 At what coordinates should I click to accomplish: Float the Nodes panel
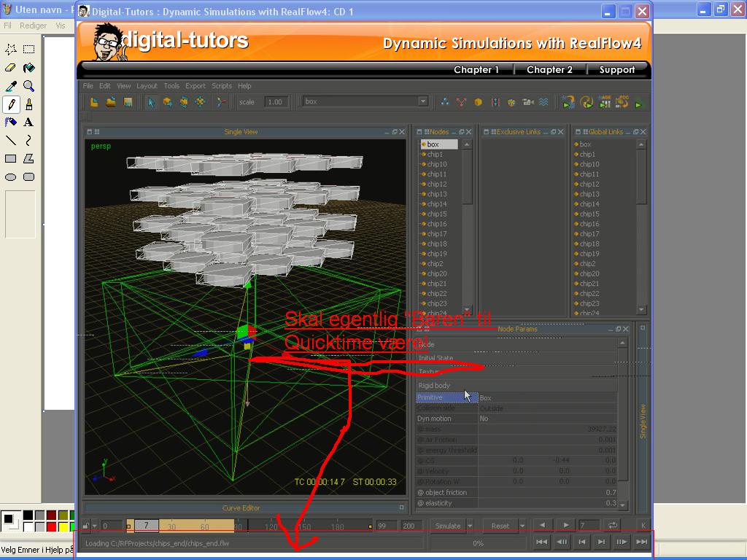(461, 132)
